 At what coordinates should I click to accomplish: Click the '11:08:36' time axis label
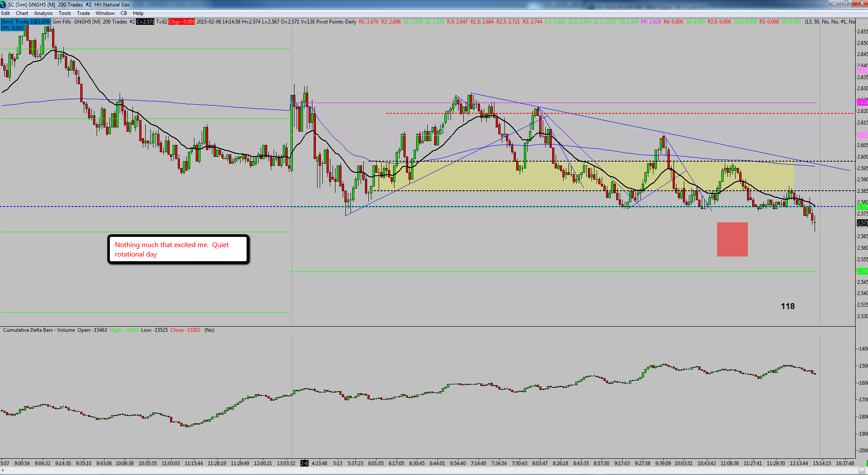click(730, 463)
